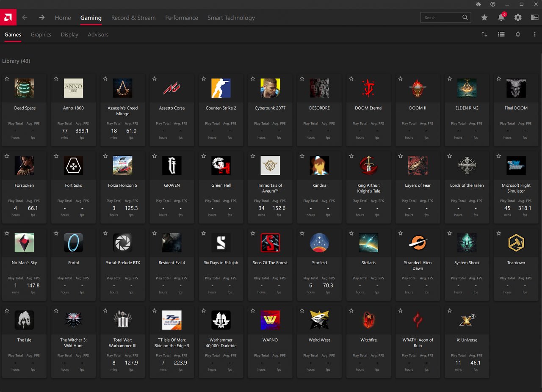Viewport: 542px width, 392px height.
Task: Open the Counter-Strike 2 game icon
Action: [221, 88]
